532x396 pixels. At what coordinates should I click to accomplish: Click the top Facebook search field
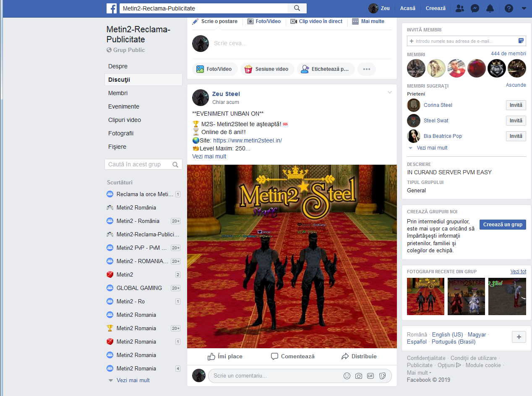(x=204, y=8)
